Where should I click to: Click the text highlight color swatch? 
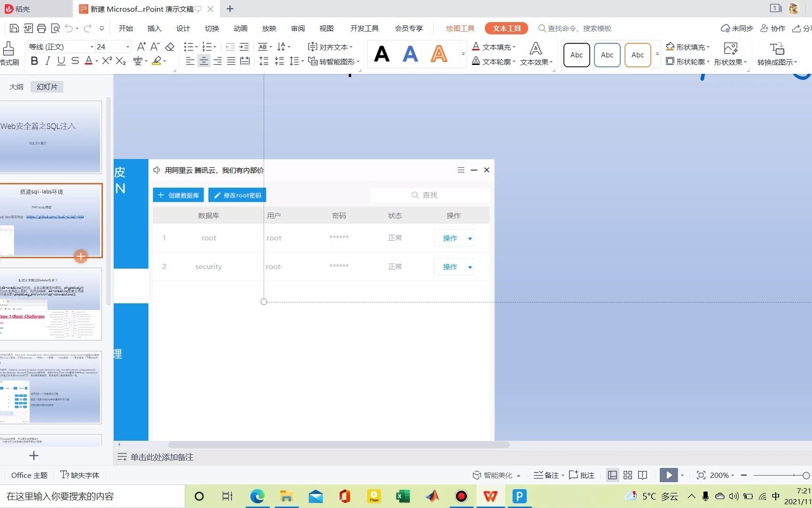(157, 61)
